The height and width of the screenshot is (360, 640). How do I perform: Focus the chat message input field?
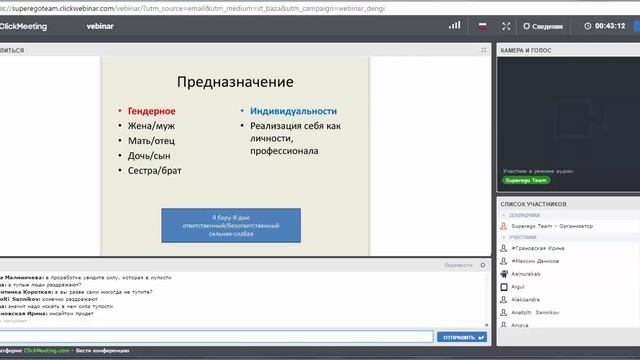[216, 337]
